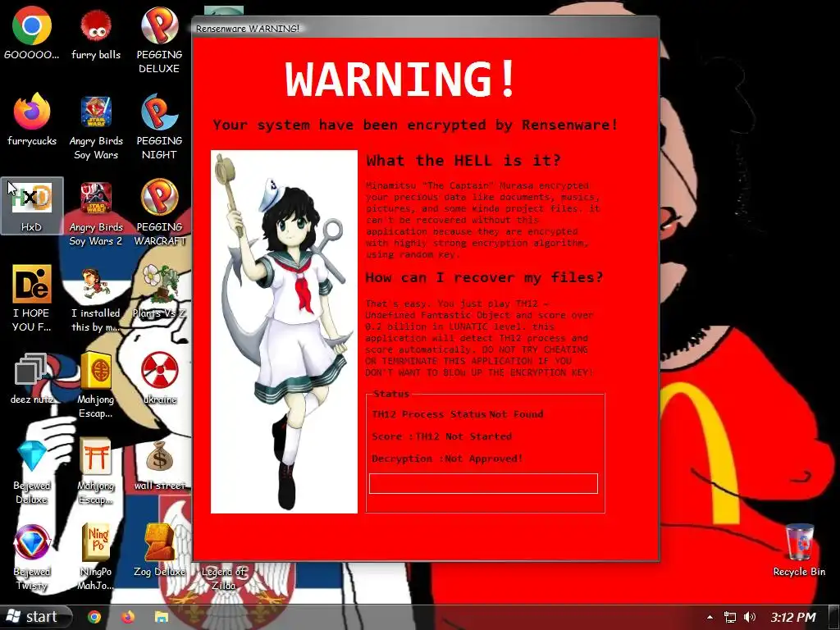
Task: Open the volume speaker tray icon
Action: pos(750,617)
